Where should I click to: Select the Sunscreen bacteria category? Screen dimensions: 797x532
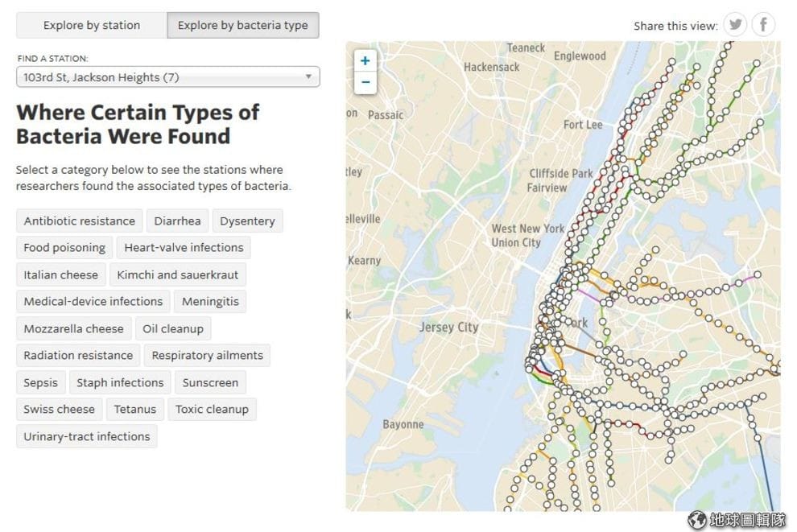click(210, 382)
